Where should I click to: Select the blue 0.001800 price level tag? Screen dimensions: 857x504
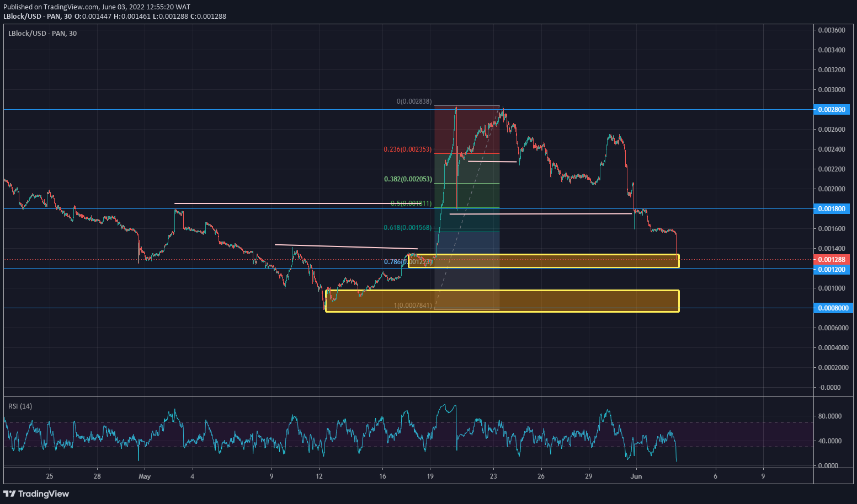[832, 209]
